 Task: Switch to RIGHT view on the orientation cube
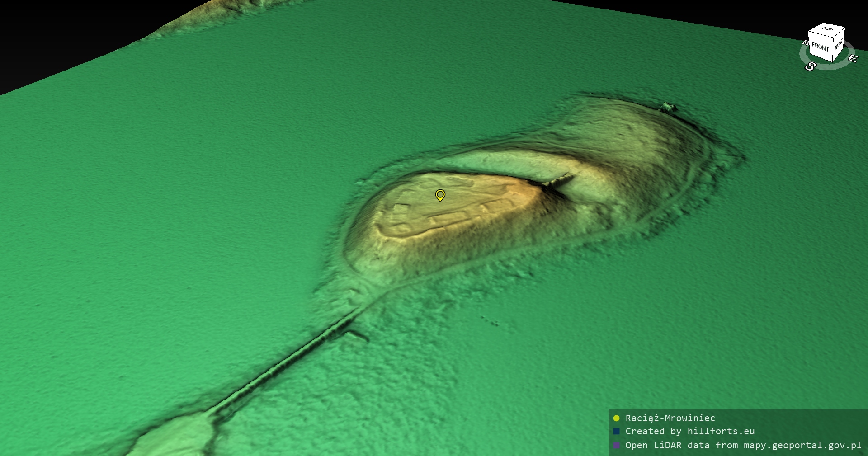[839, 44]
